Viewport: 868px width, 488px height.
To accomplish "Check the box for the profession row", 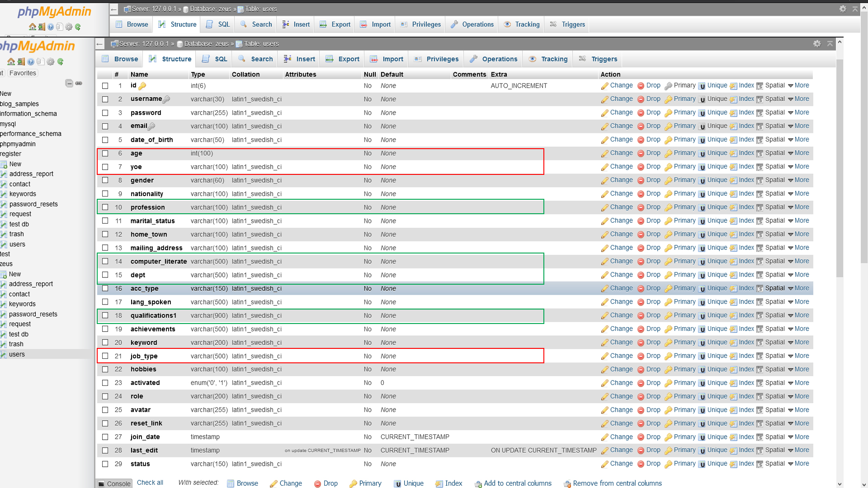I will click(105, 207).
